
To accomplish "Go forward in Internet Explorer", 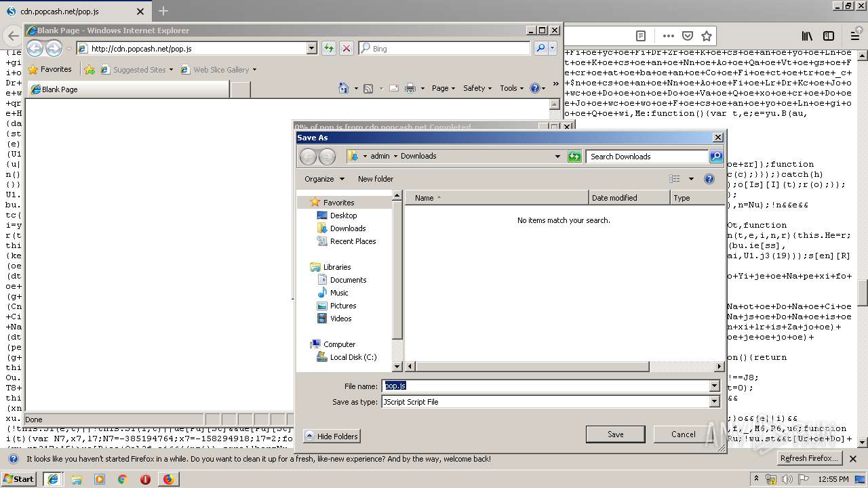I will coord(54,48).
